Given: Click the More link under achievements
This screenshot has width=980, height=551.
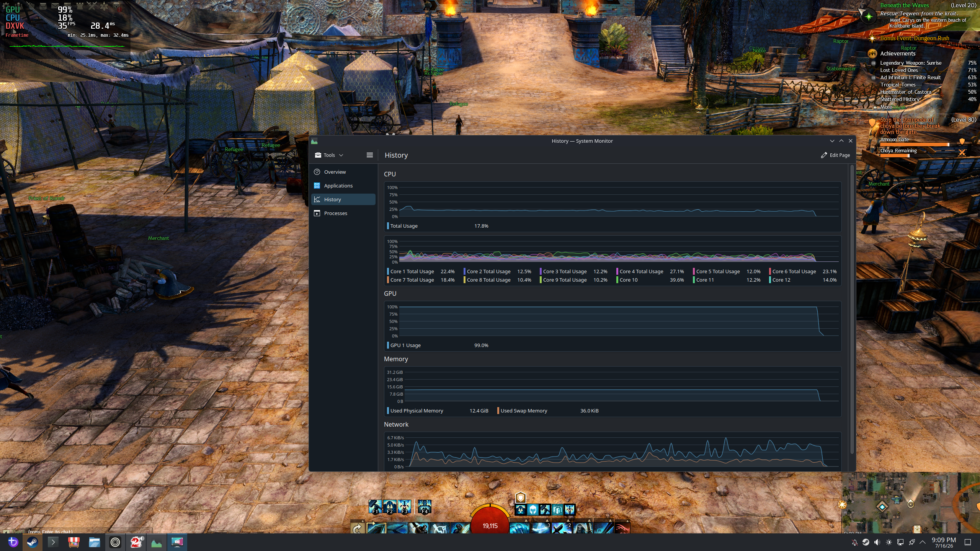Looking at the screenshot, I should point(886,107).
